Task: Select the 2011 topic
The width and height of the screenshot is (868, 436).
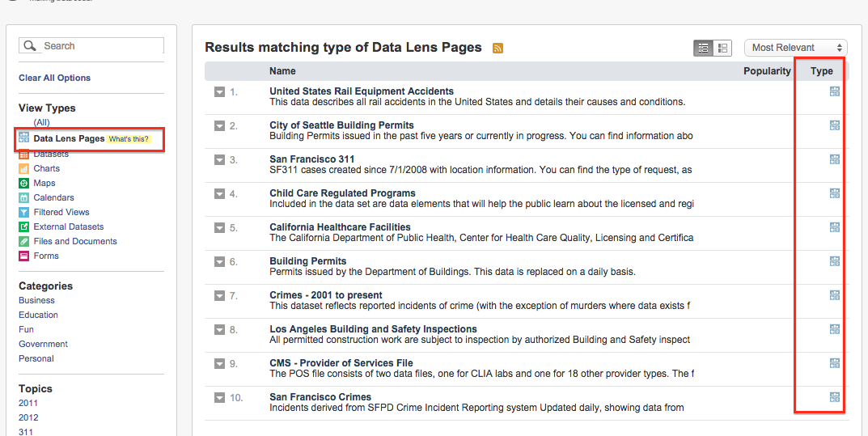Action: pos(28,404)
